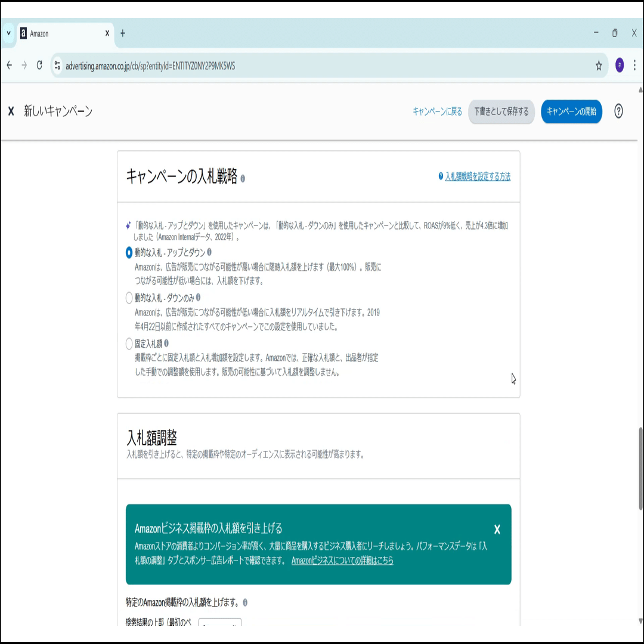Image resolution: width=644 pixels, height=644 pixels.
Task: Click the scrollbar up arrow
Action: (640, 89)
